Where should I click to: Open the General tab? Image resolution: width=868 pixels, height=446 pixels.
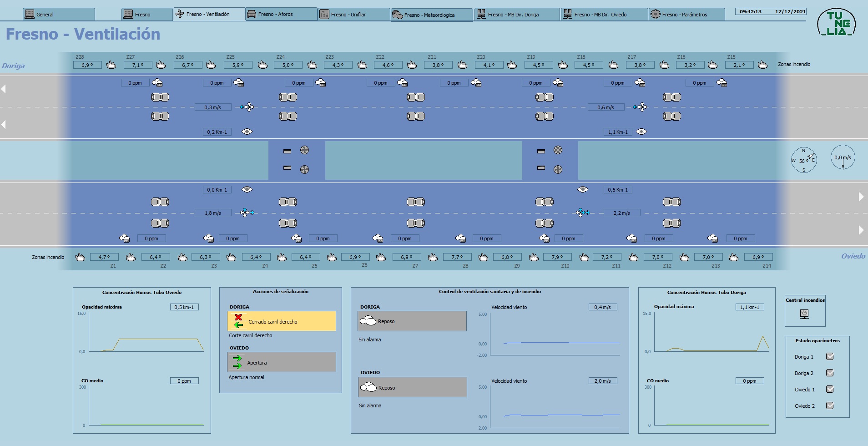coord(59,14)
